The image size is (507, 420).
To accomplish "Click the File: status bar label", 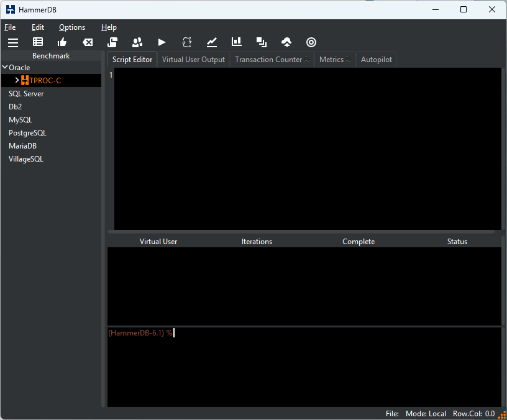I will pos(392,414).
